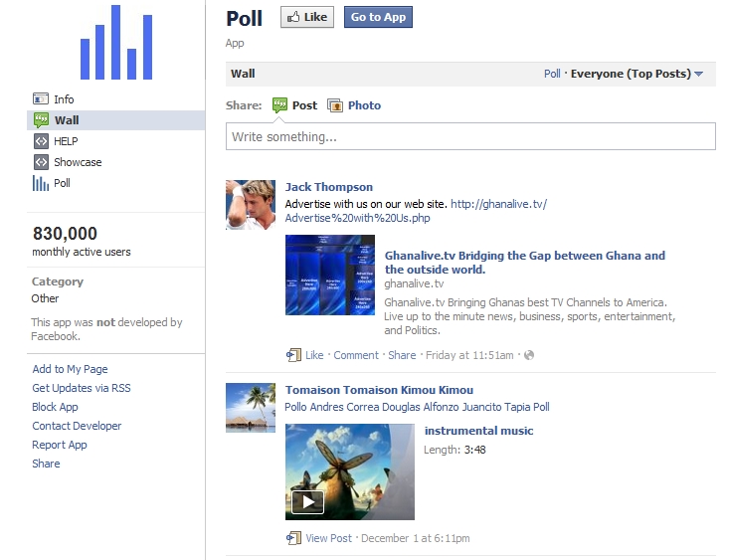This screenshot has width=729, height=560.
Task: Open the Everyone (Top Posts) filter dropdown
Action: point(637,74)
